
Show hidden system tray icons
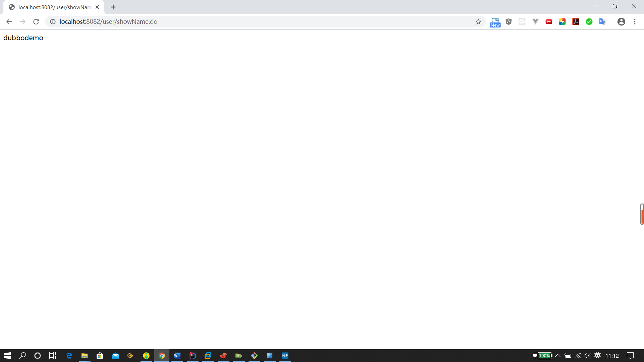[x=558, y=356]
